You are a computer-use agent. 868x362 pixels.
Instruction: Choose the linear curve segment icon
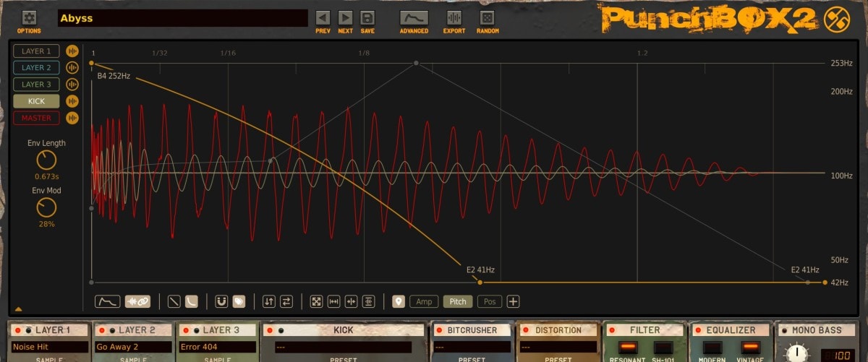(174, 301)
